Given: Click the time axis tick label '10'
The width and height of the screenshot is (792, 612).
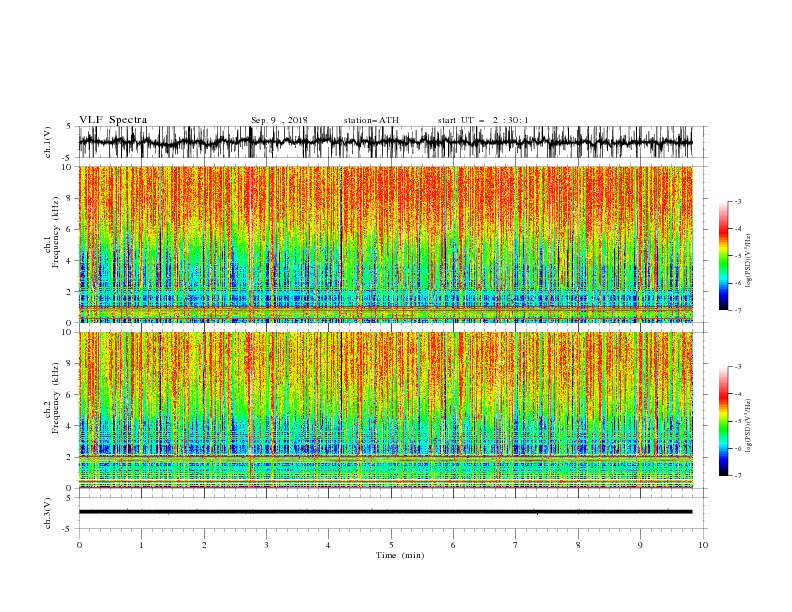Looking at the screenshot, I should point(703,545).
